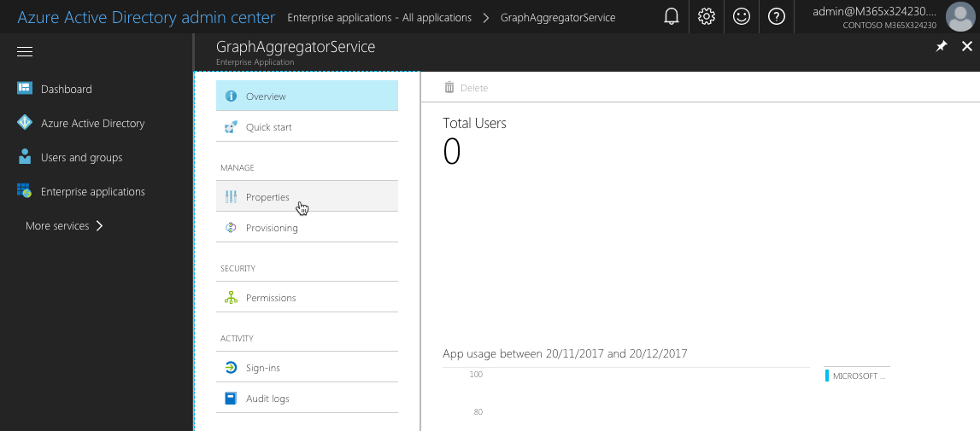980x431 pixels.
Task: Click the Provisioning sync icon
Action: coord(231,228)
